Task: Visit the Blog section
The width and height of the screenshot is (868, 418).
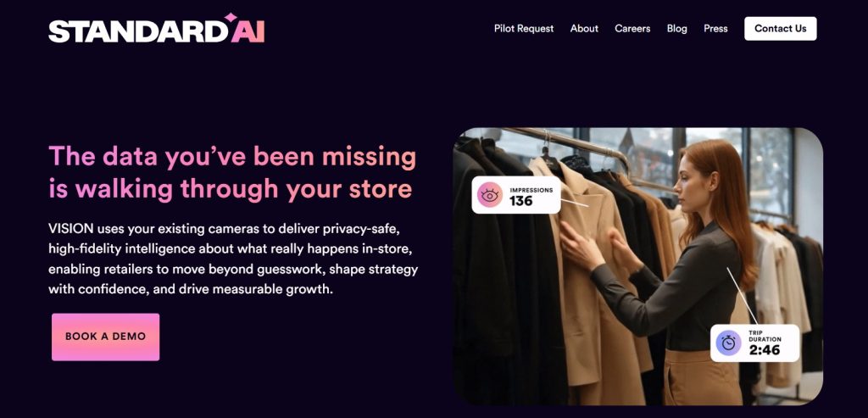Action: (x=677, y=29)
